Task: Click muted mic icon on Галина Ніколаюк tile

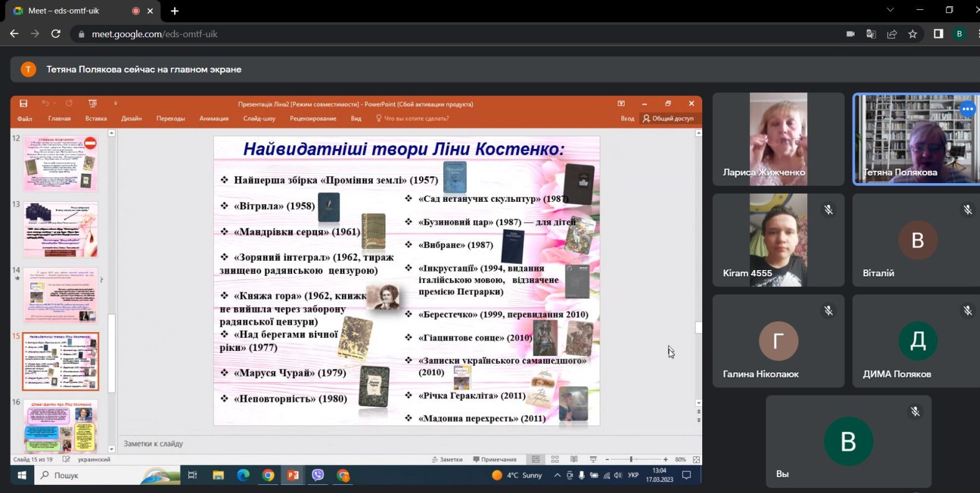Action: (x=828, y=310)
